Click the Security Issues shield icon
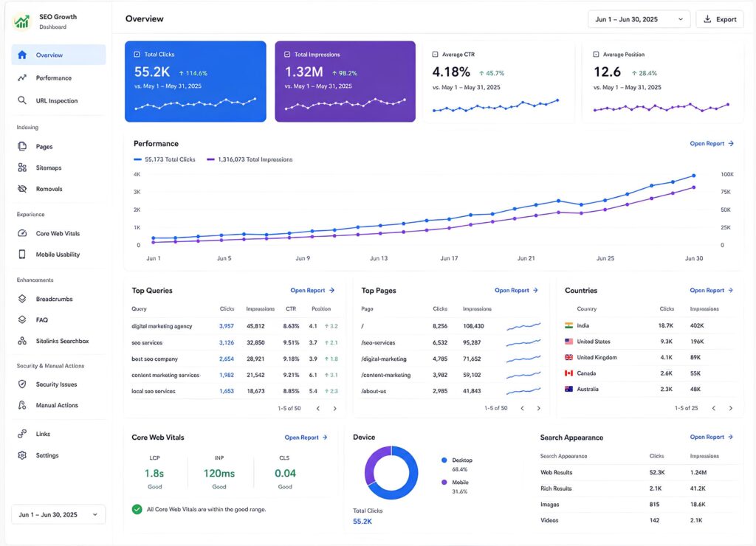This screenshot has width=756, height=546. pyautogui.click(x=22, y=384)
